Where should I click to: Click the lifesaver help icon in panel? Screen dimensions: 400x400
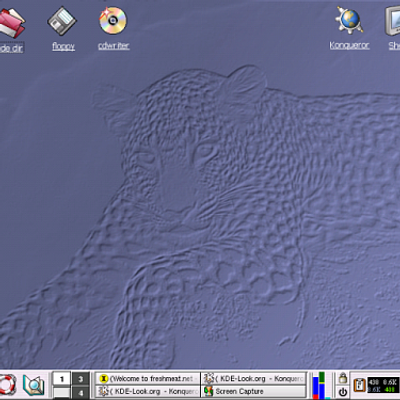coord(7,384)
